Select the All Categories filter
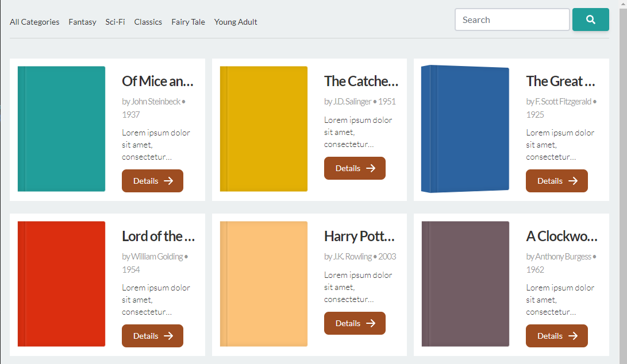The width and height of the screenshot is (627, 364). (x=34, y=22)
